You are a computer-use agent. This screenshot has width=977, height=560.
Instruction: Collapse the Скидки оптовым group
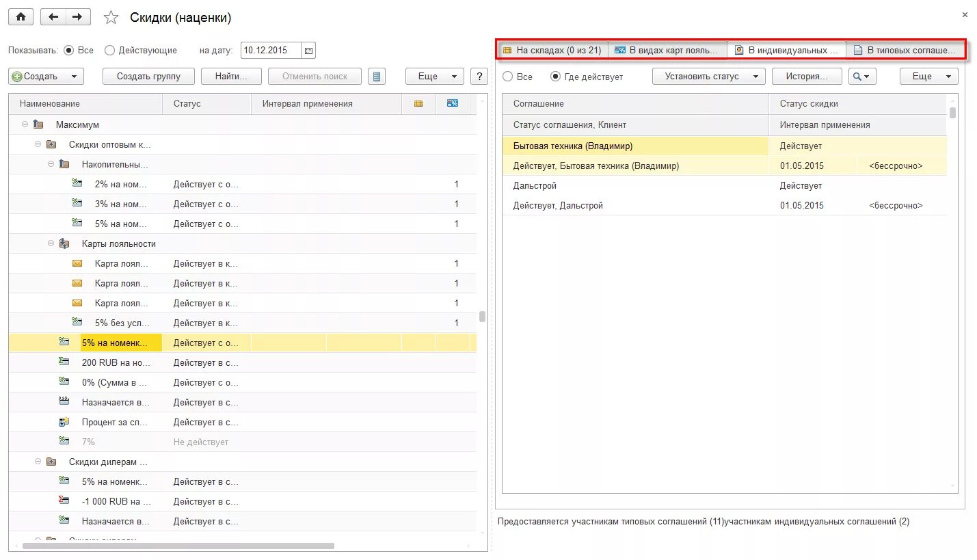(x=38, y=144)
